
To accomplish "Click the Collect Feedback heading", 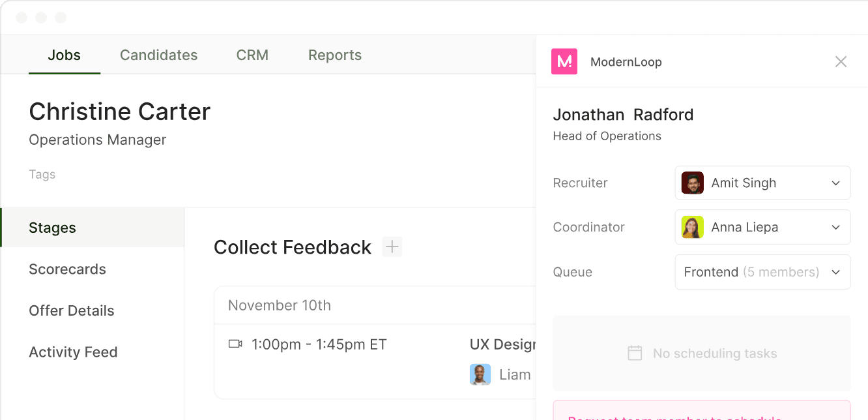I will pyautogui.click(x=293, y=247).
